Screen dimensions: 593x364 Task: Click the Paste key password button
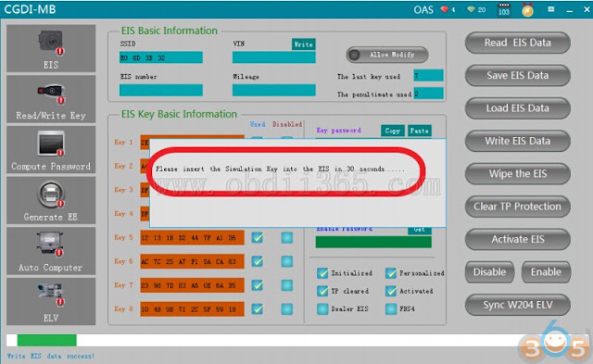(420, 131)
